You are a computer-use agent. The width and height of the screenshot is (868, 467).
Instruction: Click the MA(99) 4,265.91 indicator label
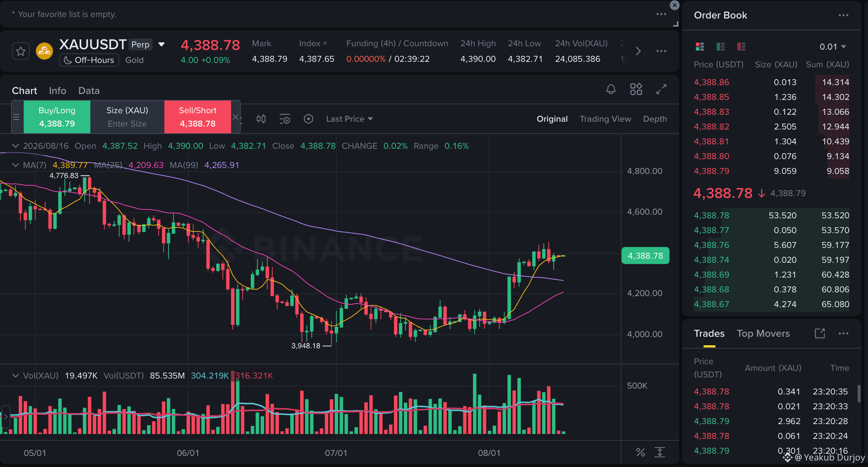(204, 165)
